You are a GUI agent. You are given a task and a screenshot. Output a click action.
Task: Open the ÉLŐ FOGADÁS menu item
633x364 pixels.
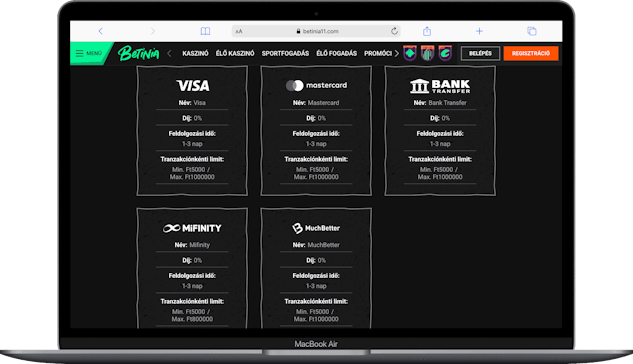(x=337, y=53)
